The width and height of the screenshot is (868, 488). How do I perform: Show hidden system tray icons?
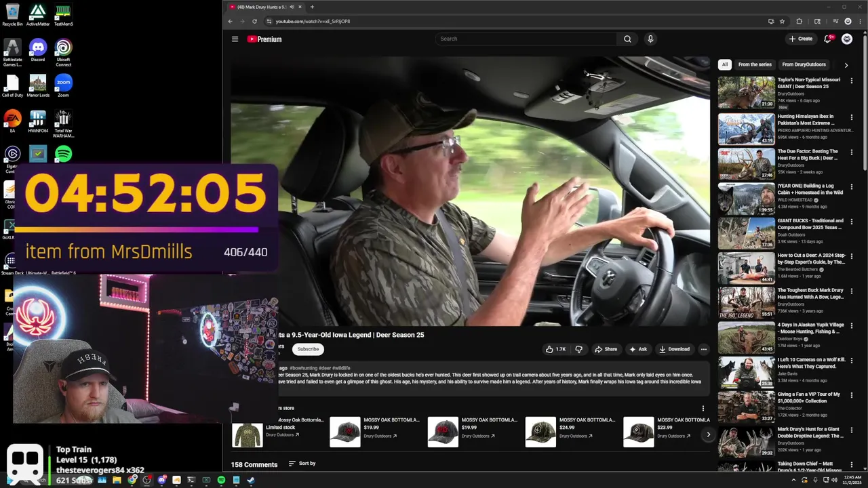click(x=793, y=480)
